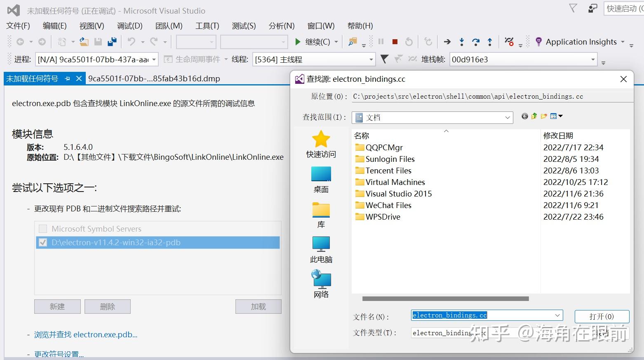Click the Step Into debug icon
The height and width of the screenshot is (360, 644).
pos(462,42)
